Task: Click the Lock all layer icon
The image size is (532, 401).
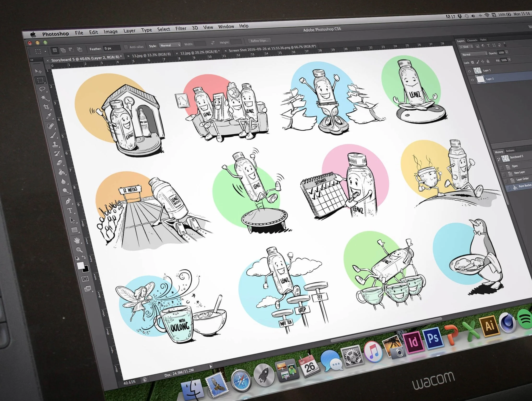Action: (488, 61)
